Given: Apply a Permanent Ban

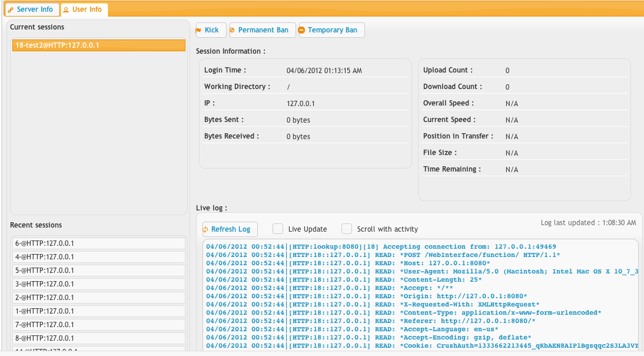Looking at the screenshot, I should click(263, 30).
